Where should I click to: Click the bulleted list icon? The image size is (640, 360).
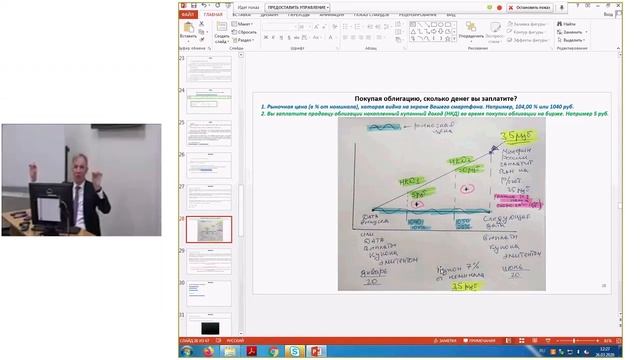pos(346,27)
